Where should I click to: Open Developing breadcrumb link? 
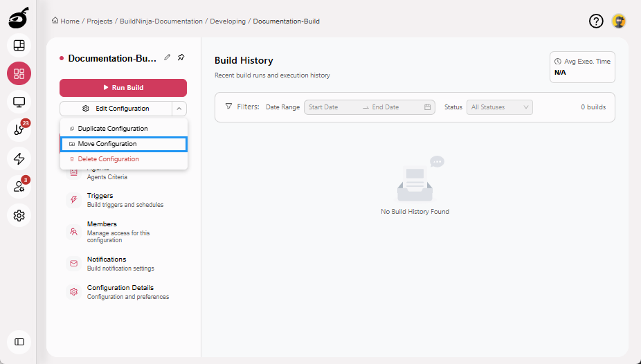pos(228,21)
